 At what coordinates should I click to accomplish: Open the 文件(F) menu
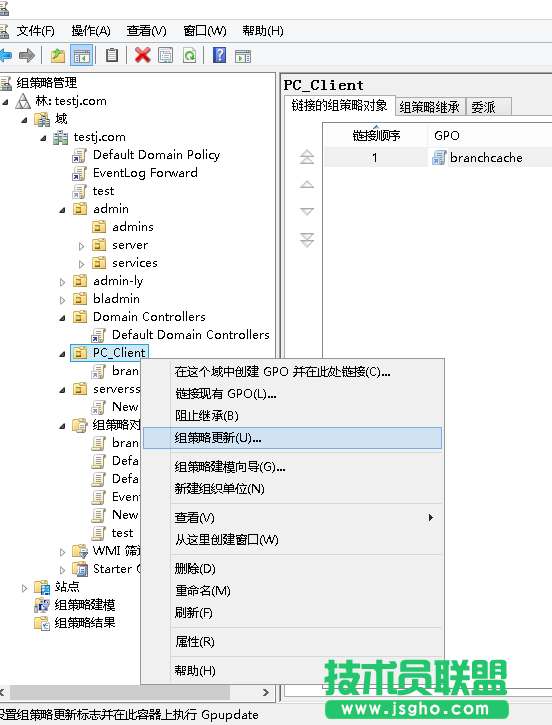36,31
